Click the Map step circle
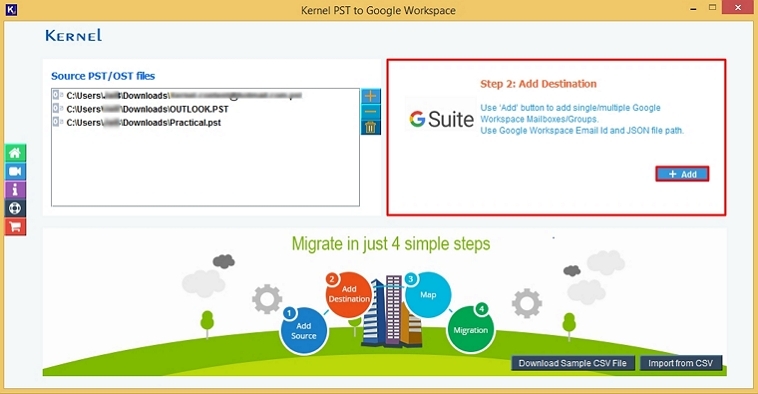Viewport: 758px width, 394px height. click(x=428, y=295)
